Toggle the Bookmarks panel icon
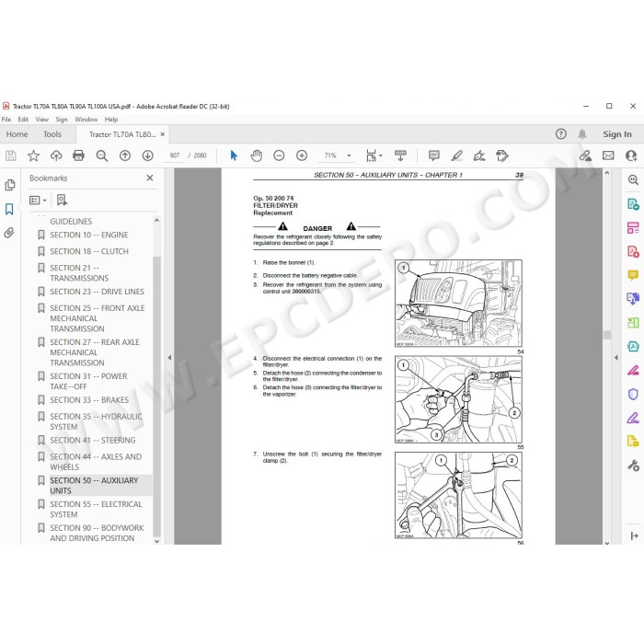 pos(9,209)
